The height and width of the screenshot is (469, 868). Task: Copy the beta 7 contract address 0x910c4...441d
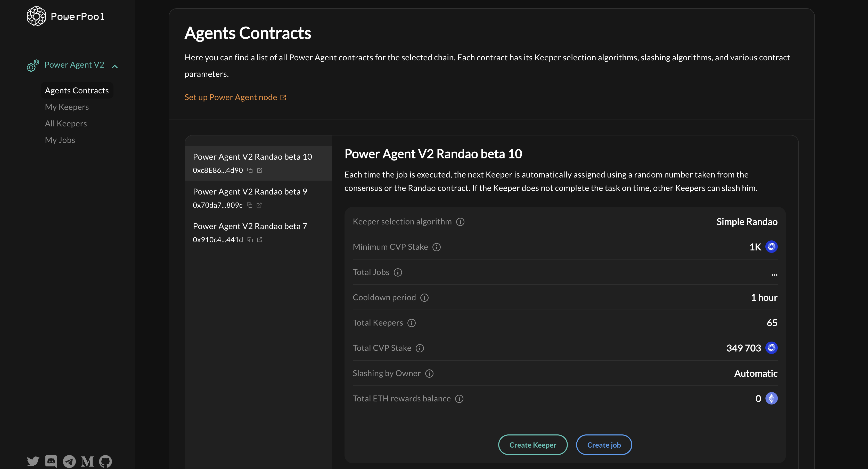pyautogui.click(x=250, y=239)
